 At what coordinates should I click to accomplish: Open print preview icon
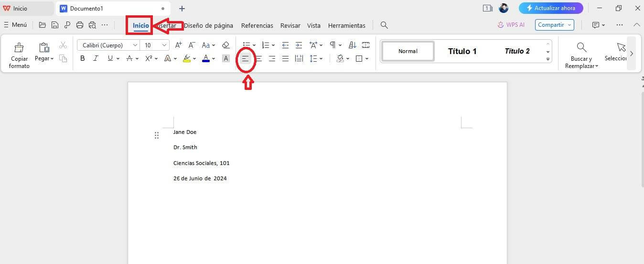pyautogui.click(x=92, y=25)
